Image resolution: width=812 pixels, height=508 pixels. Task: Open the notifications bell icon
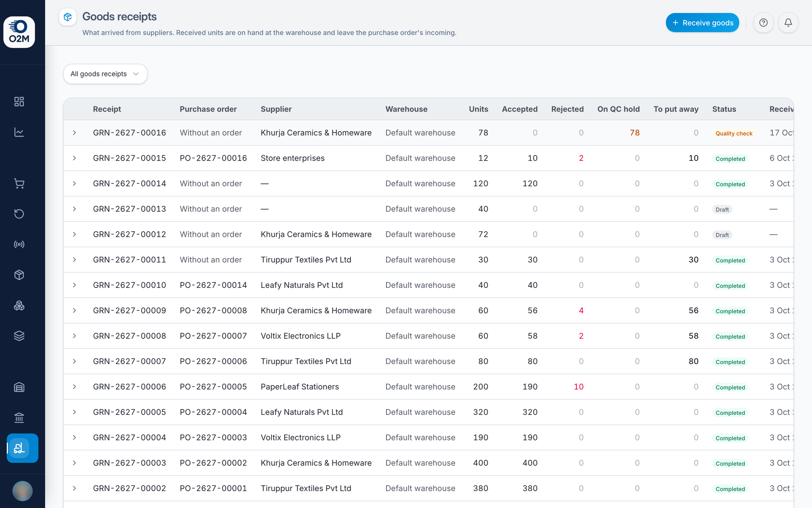788,23
